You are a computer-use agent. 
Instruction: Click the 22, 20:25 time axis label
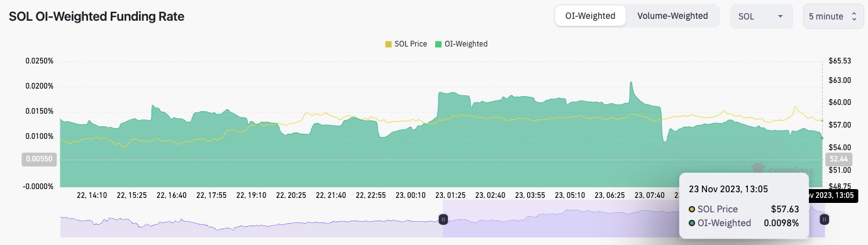(x=291, y=195)
